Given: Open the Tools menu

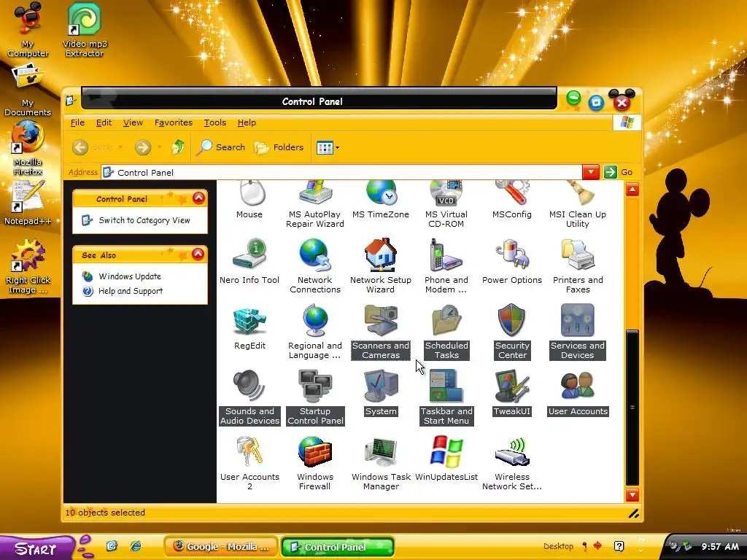Looking at the screenshot, I should tap(215, 122).
